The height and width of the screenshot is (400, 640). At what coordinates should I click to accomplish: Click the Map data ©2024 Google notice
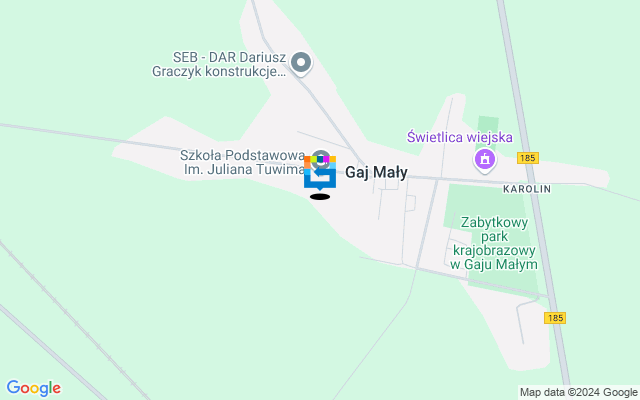click(x=578, y=393)
